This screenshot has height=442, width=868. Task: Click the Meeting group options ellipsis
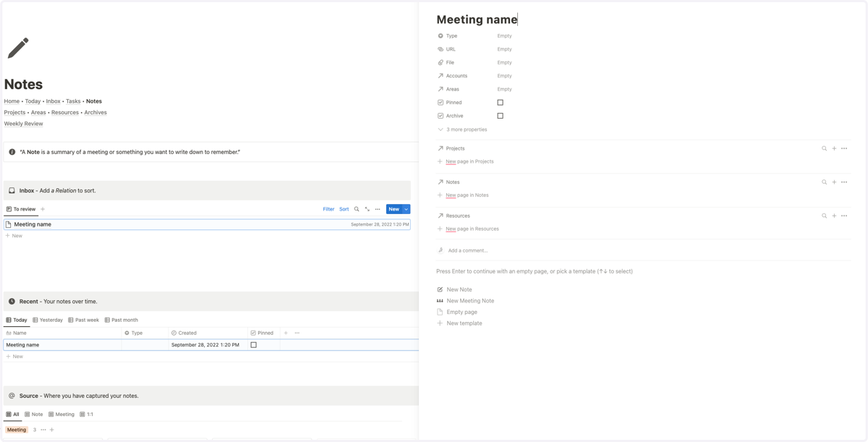point(43,430)
